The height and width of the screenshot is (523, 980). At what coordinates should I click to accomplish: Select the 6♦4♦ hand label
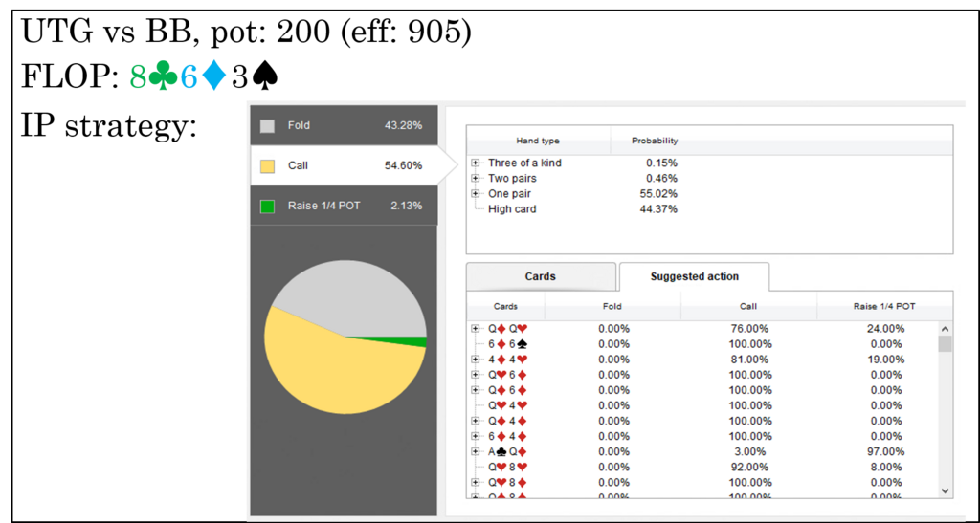[507, 436]
